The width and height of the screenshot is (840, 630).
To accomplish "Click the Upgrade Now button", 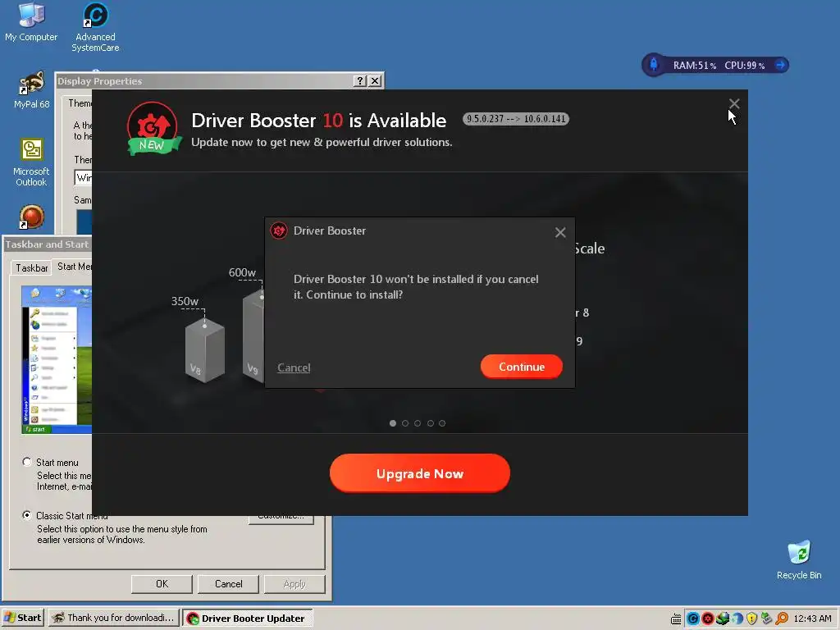I will point(419,473).
